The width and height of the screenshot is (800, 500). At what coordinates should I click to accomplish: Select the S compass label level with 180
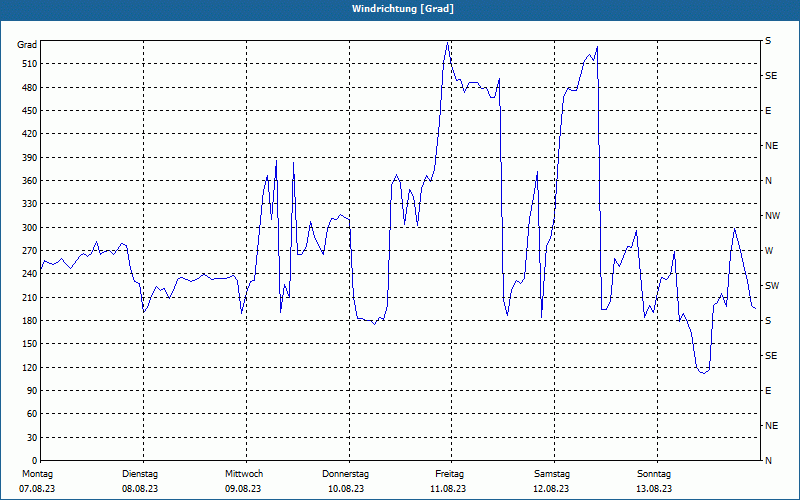pos(768,321)
